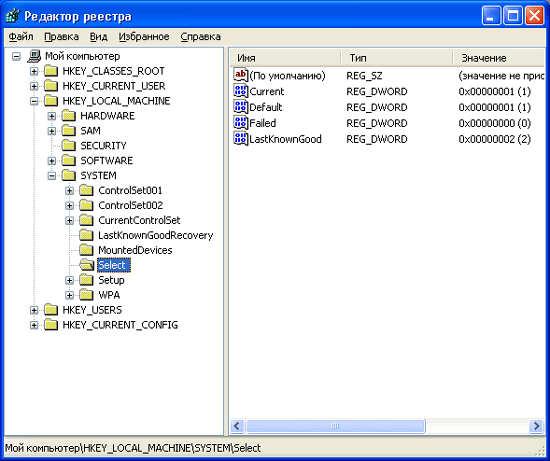
Task: Expand the HKEY_USERS branch
Action: pos(34,310)
